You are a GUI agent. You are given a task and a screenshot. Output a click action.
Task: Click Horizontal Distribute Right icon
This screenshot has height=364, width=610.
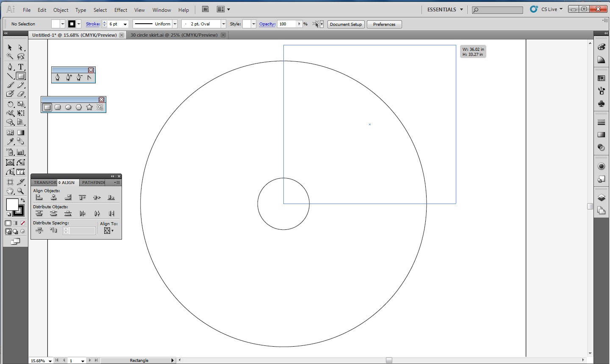[x=111, y=213]
